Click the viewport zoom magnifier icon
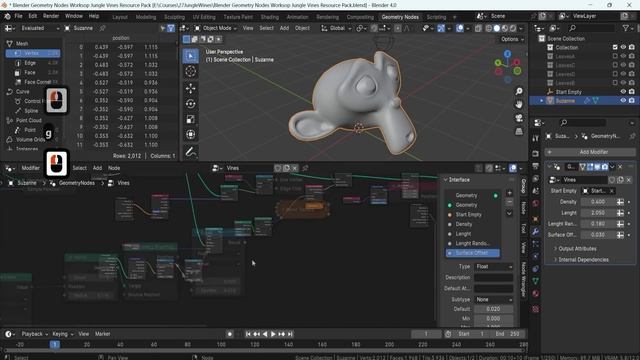Viewport: 640px width, 360px height. 519,91
